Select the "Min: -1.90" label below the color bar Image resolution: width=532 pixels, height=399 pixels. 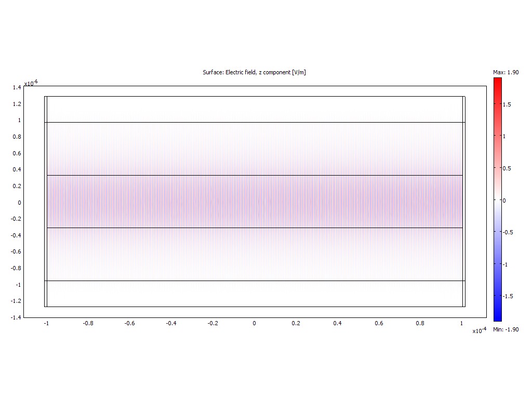tap(506, 329)
